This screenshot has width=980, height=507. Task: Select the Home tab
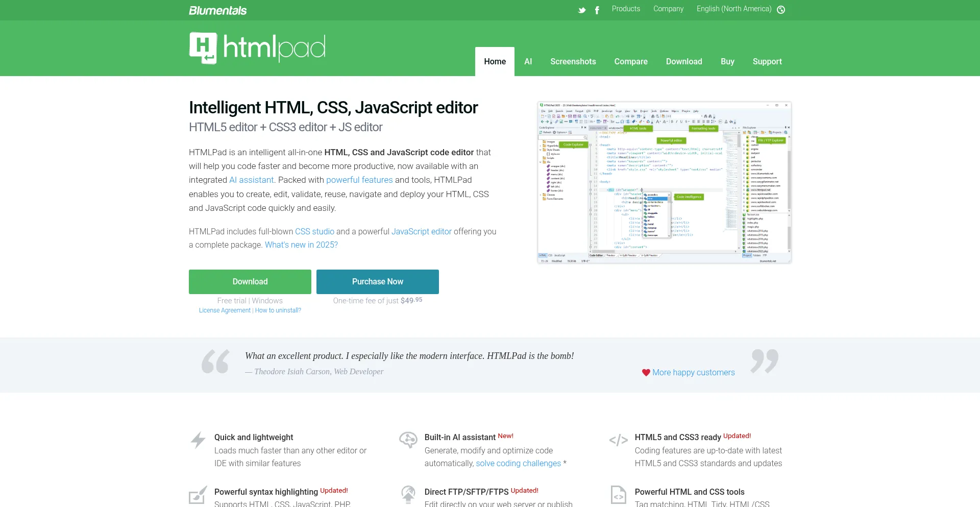point(495,61)
